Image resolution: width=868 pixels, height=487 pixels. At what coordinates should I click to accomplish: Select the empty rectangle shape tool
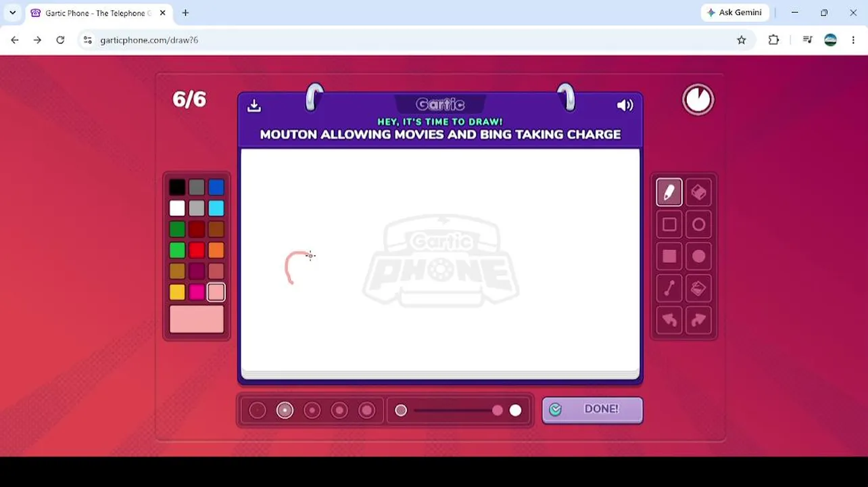tap(669, 225)
